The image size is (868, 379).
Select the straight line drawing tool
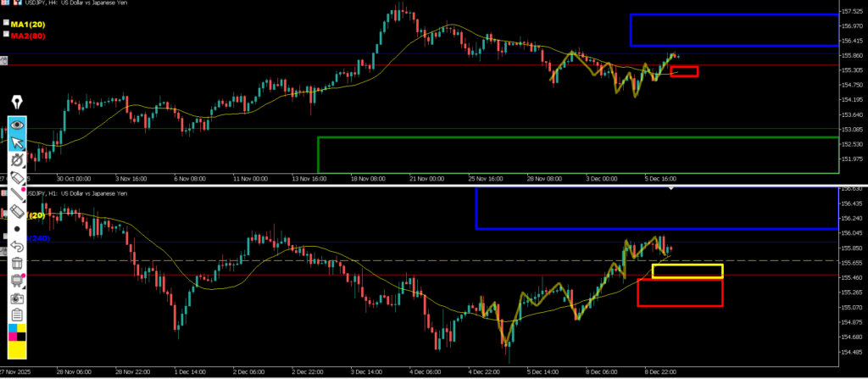pyautogui.click(x=17, y=193)
